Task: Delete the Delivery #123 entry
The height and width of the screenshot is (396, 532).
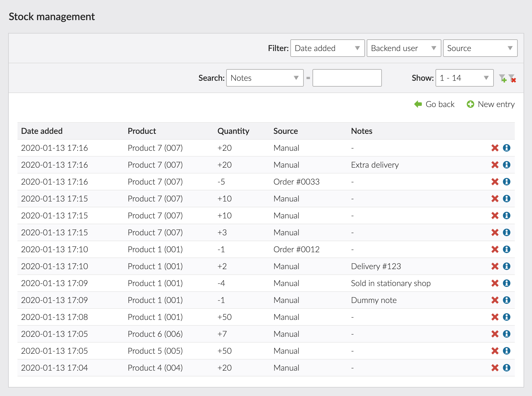Action: coord(495,266)
